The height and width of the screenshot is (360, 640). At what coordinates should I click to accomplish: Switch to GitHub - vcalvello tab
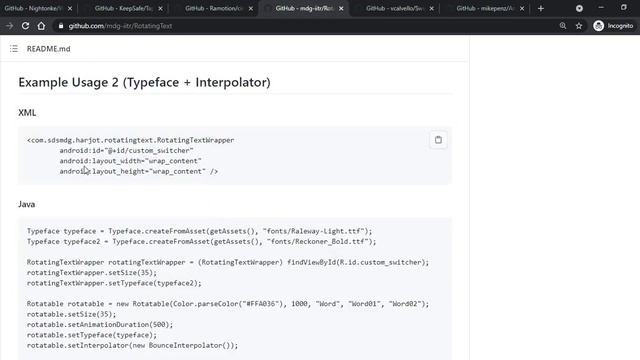coord(394,8)
